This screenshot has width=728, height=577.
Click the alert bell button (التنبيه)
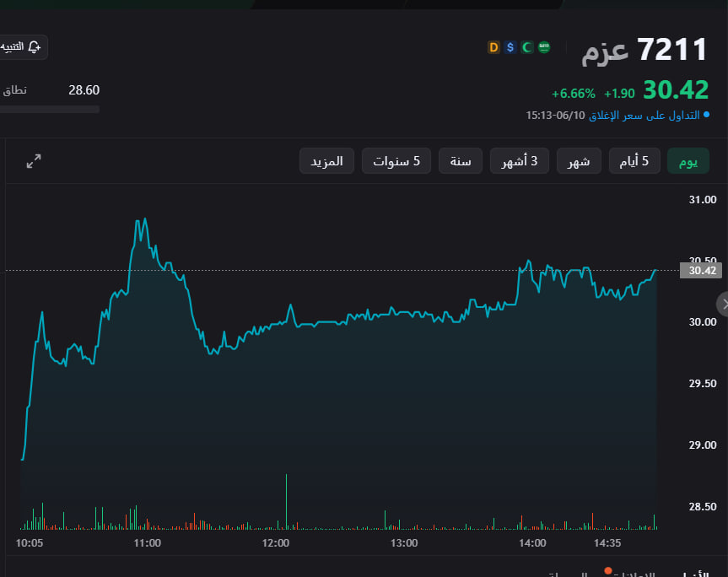(22, 47)
